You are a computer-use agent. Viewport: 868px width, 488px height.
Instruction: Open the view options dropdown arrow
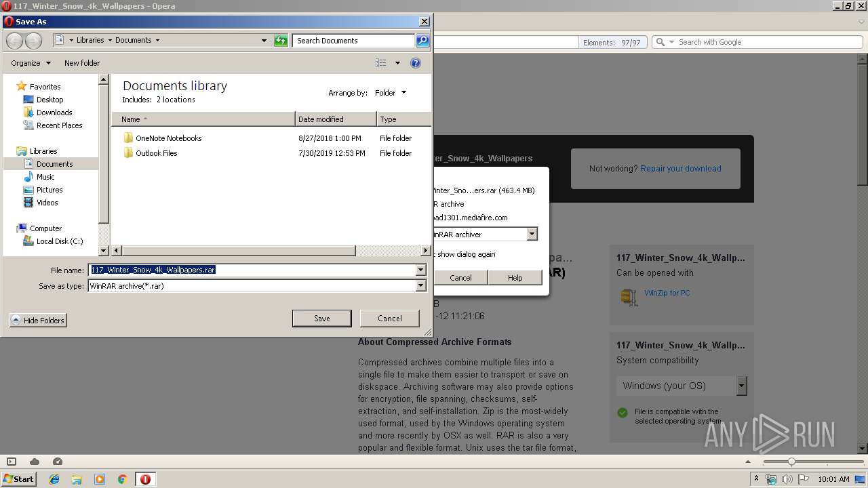pos(397,63)
